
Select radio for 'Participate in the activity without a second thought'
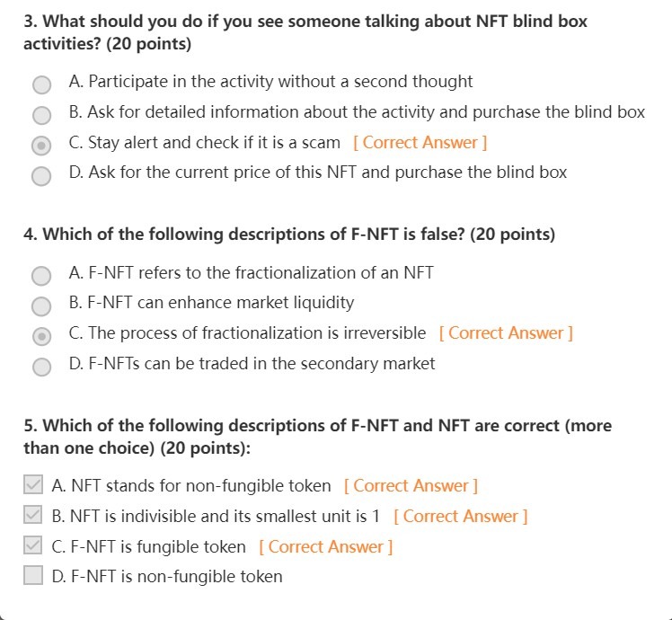[x=41, y=84]
